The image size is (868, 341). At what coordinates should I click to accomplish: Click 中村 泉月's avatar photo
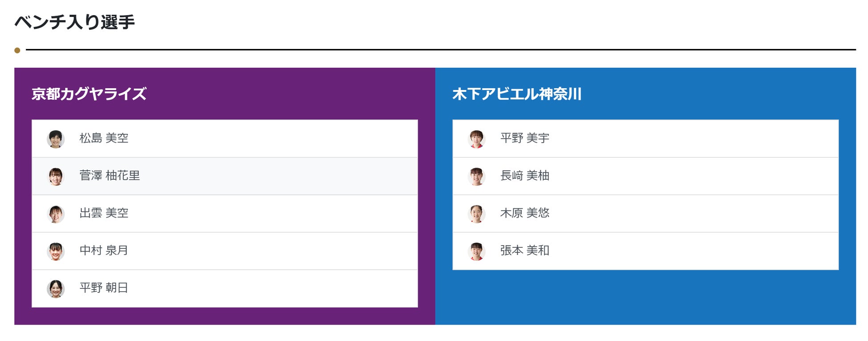pyautogui.click(x=56, y=251)
